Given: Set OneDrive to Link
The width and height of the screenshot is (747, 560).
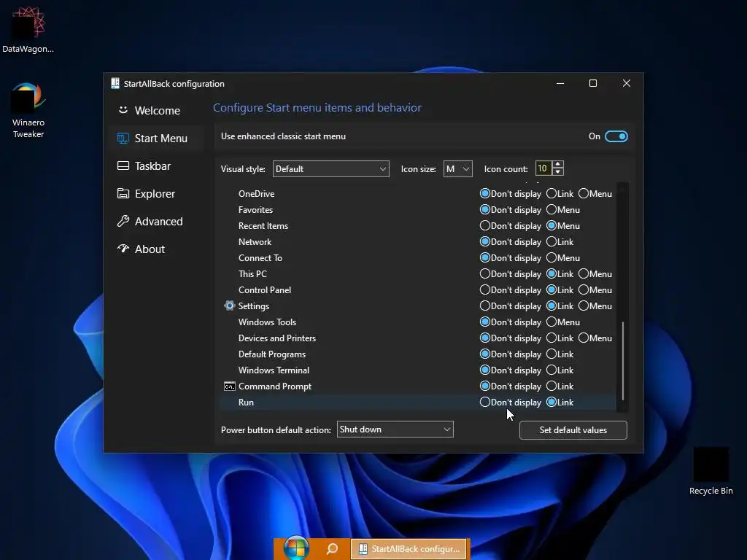Looking at the screenshot, I should tap(560, 194).
